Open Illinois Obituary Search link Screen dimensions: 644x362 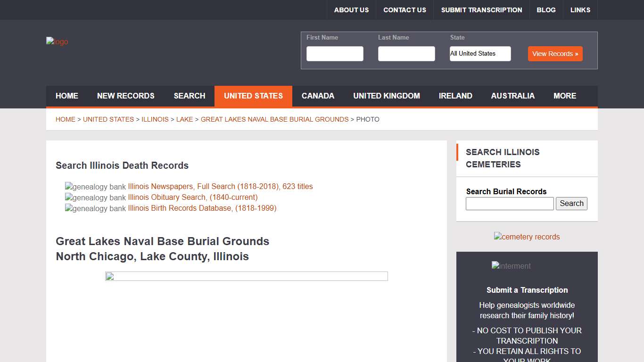pyautogui.click(x=193, y=197)
